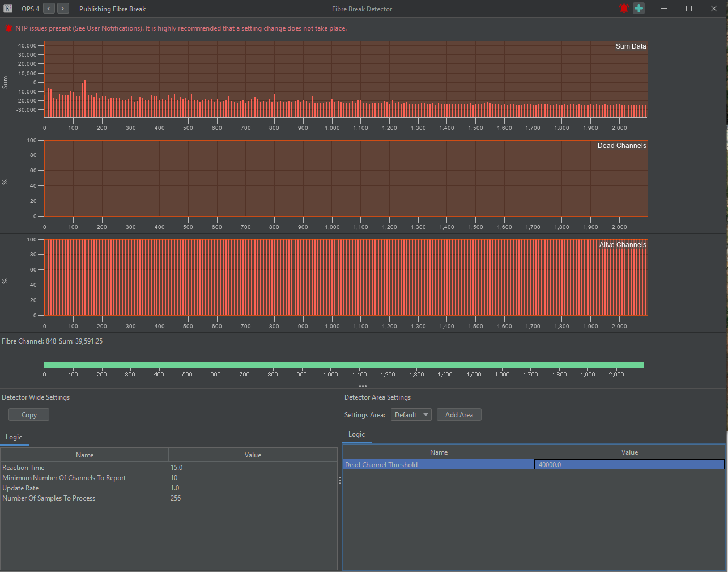The height and width of the screenshot is (572, 728).
Task: Select the Dead Channel Threshold row
Action: tap(438, 465)
